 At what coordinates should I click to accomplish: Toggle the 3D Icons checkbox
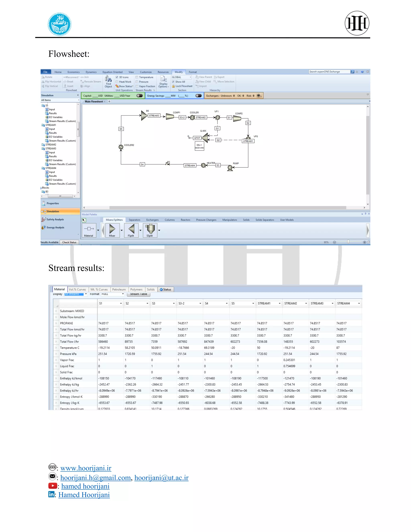[x=117, y=77]
